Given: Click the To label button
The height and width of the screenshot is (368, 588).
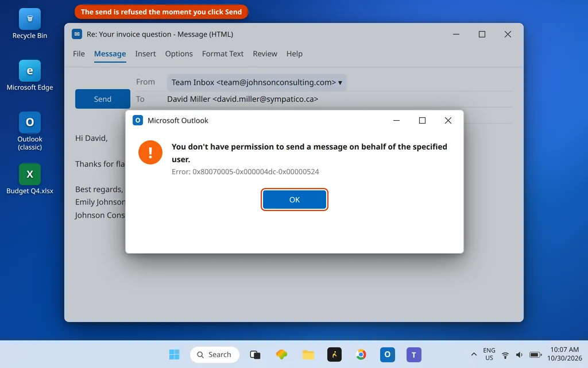Looking at the screenshot, I should [140, 99].
